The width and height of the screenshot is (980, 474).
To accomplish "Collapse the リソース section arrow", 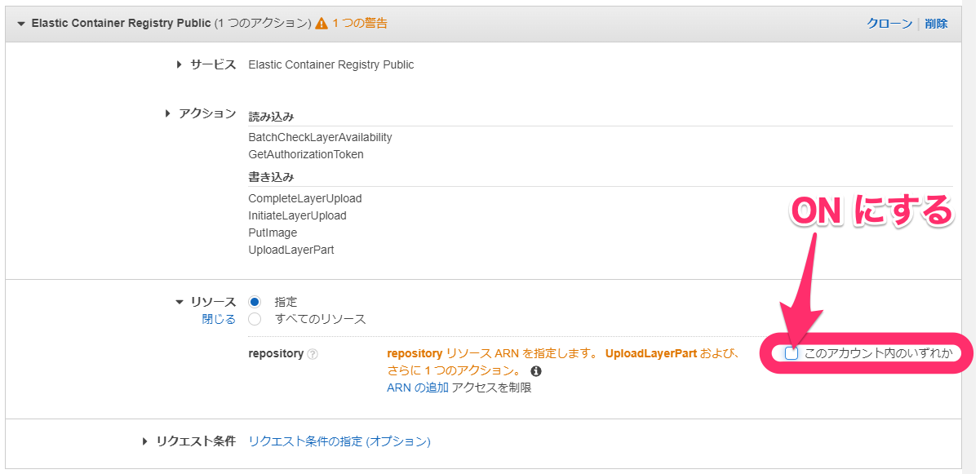I will pos(180,302).
